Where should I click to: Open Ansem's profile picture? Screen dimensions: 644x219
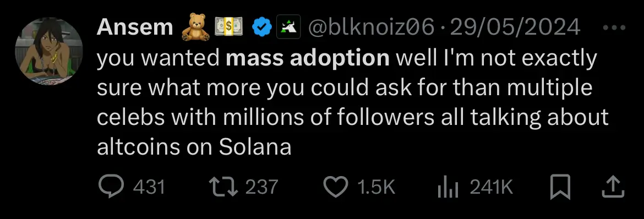(x=49, y=51)
